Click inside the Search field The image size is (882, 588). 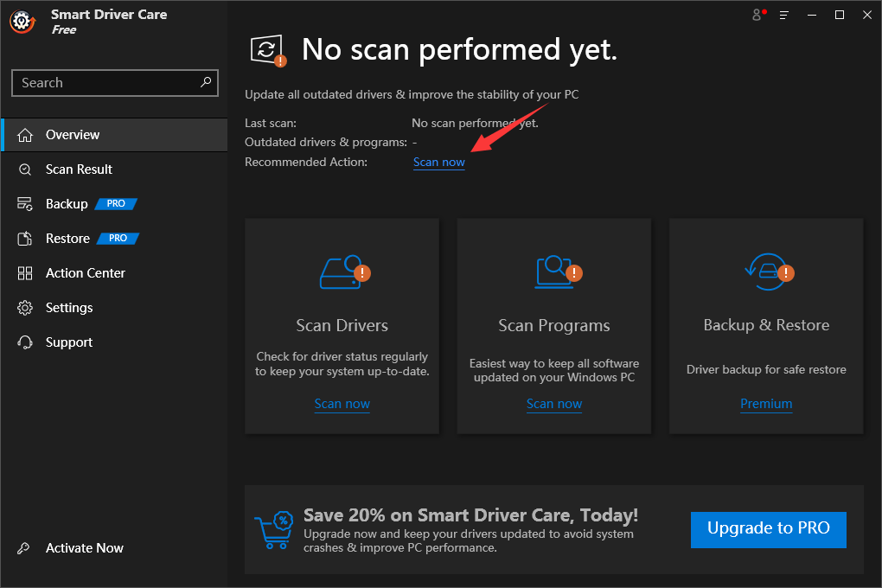click(104, 82)
